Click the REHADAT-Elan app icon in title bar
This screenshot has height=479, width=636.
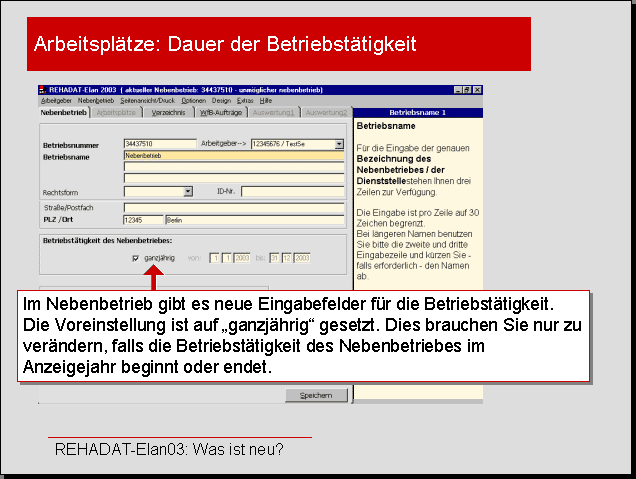(42, 90)
